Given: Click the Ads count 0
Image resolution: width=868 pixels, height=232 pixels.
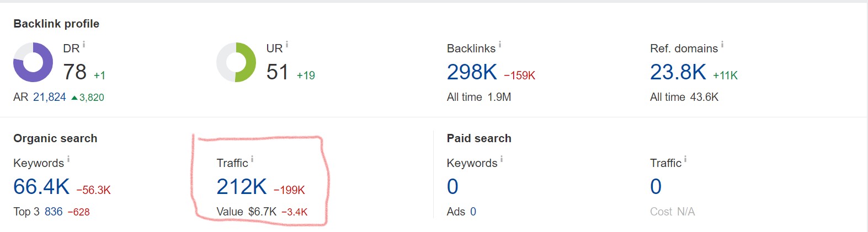Looking at the screenshot, I should (473, 212).
